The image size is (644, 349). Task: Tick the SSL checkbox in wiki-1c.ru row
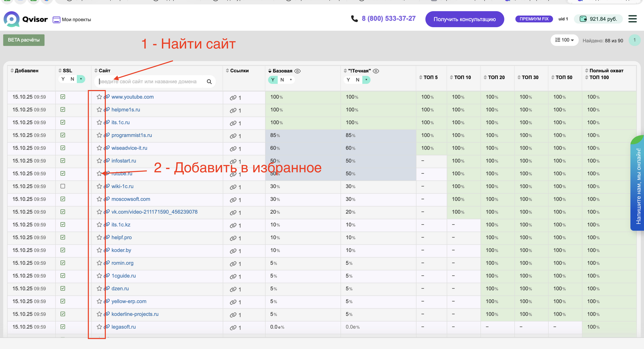coord(63,186)
